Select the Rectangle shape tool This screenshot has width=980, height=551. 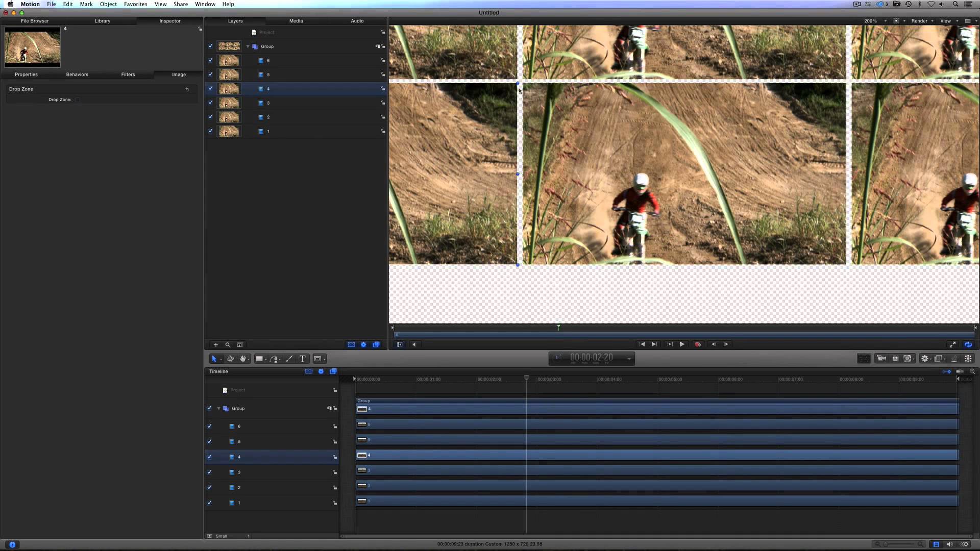[x=259, y=359]
